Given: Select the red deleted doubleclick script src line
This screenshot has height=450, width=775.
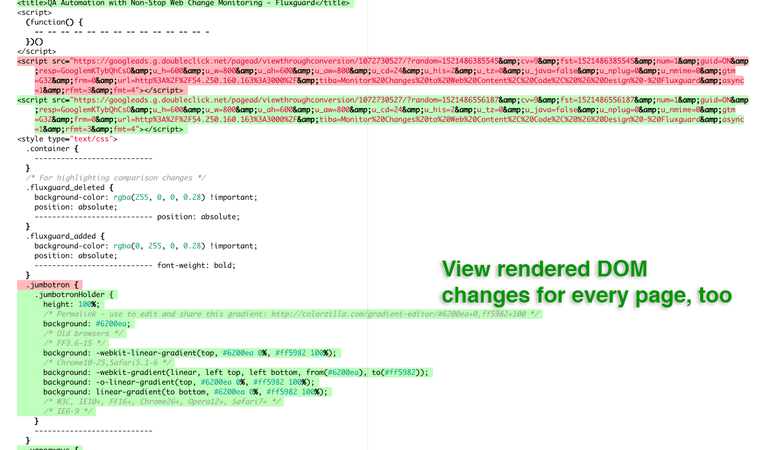Looking at the screenshot, I should [x=383, y=76].
